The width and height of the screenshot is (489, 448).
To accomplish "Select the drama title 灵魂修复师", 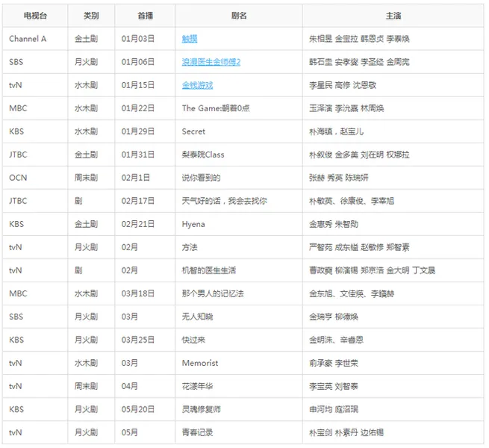I will 201,409.
